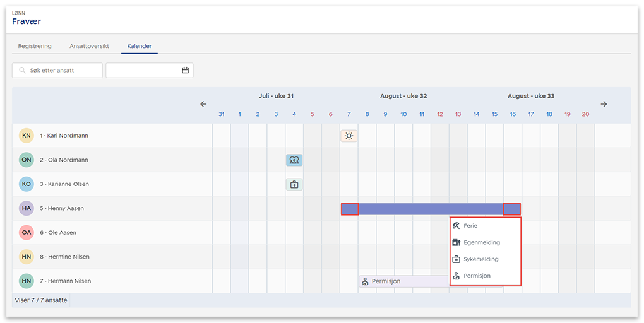Click Henny Aasen's blue absence bar
The width and height of the screenshot is (644, 323).
point(431,209)
